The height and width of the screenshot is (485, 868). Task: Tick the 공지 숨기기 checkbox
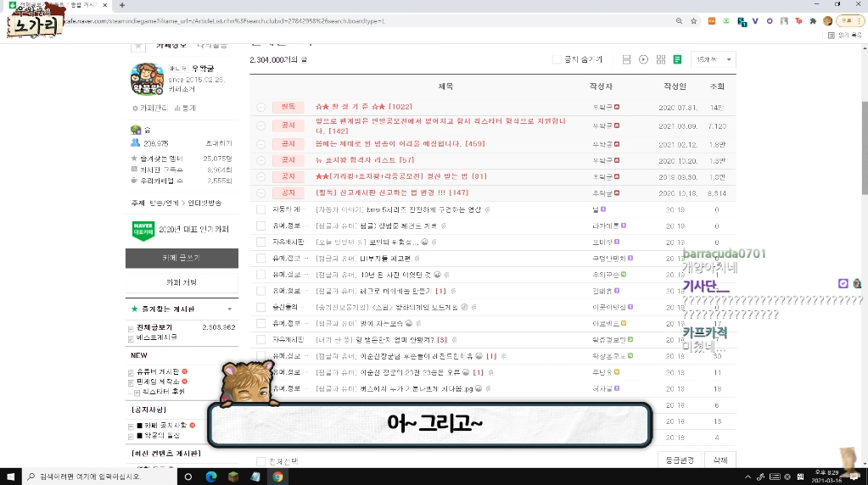tap(557, 59)
